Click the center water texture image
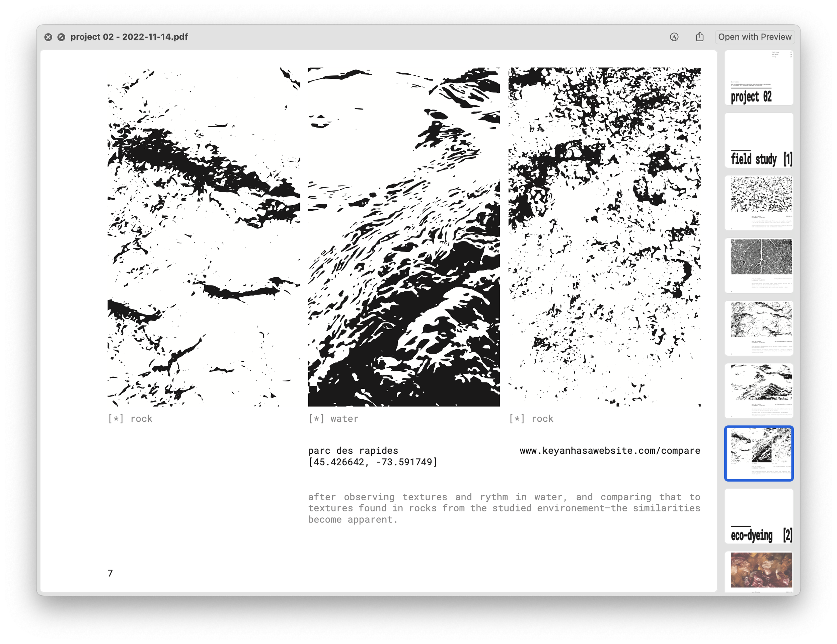The height and width of the screenshot is (644, 837). pos(404,237)
